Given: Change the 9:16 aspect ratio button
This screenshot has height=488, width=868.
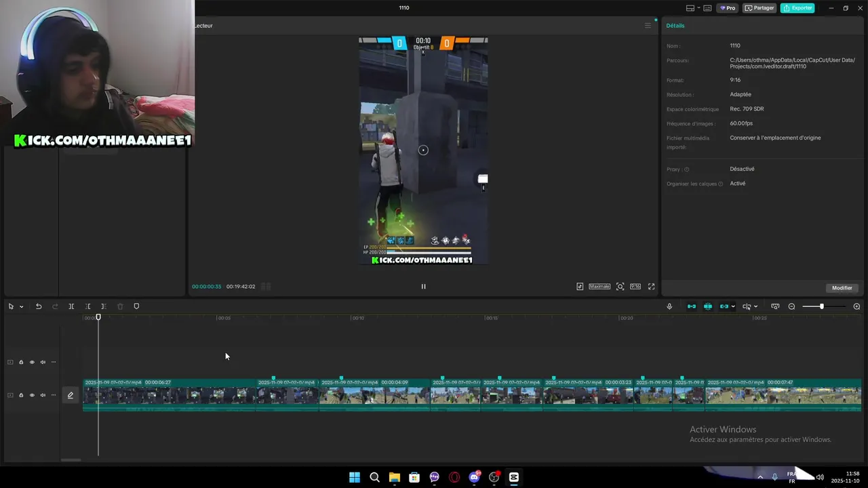Looking at the screenshot, I should 635,286.
